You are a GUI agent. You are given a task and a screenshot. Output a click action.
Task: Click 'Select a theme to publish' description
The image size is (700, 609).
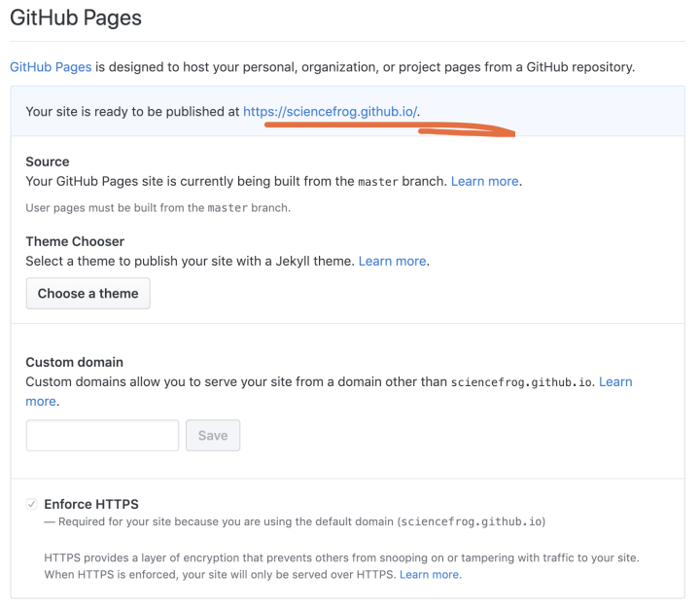192,261
